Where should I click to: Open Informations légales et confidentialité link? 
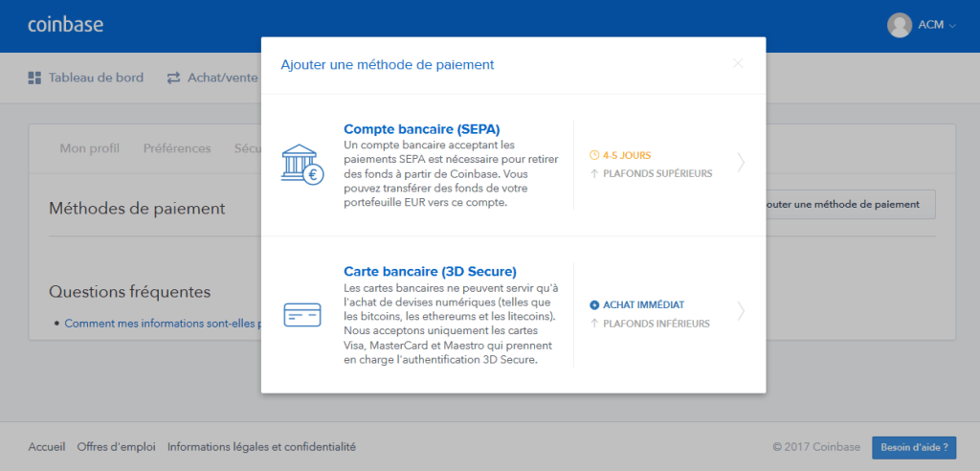pyautogui.click(x=261, y=447)
